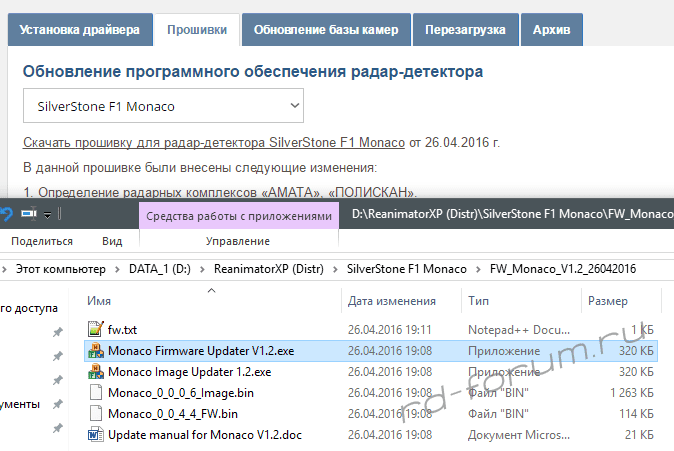Click the undo icon in Explorer's quick access toolbar
This screenshot has width=674, height=451.
tap(6, 213)
